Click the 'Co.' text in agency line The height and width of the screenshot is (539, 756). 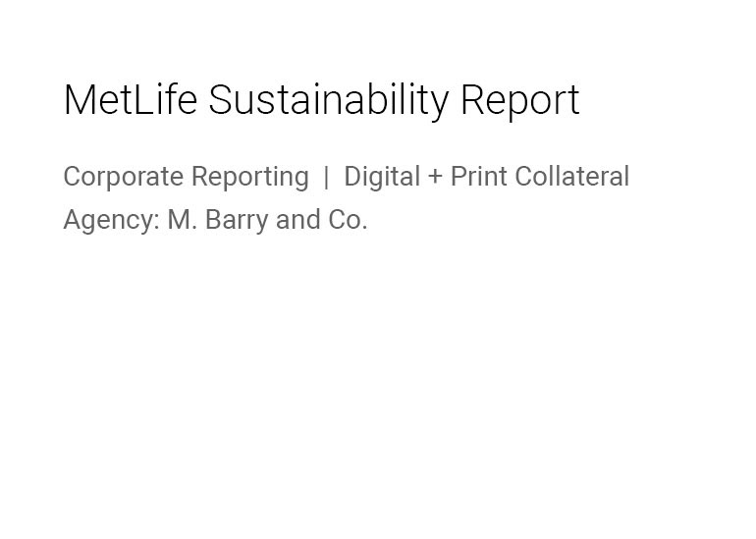(x=349, y=220)
